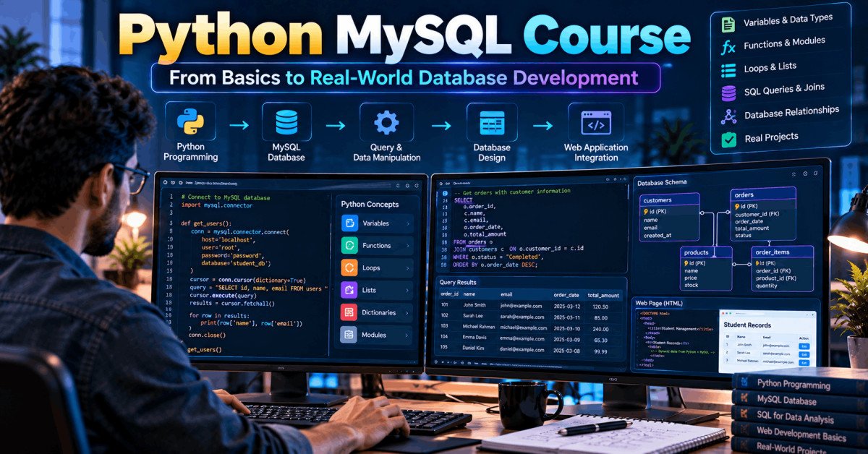Viewport: 868px width, 454px height.
Task: Expand the Dictionaries row chevron
Action: [408, 313]
